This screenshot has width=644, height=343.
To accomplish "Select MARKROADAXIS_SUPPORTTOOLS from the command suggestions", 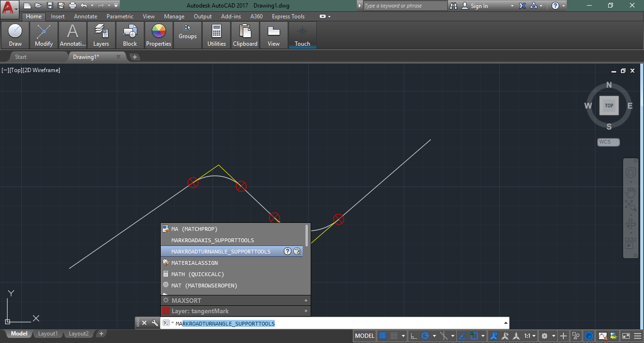I will (x=213, y=240).
